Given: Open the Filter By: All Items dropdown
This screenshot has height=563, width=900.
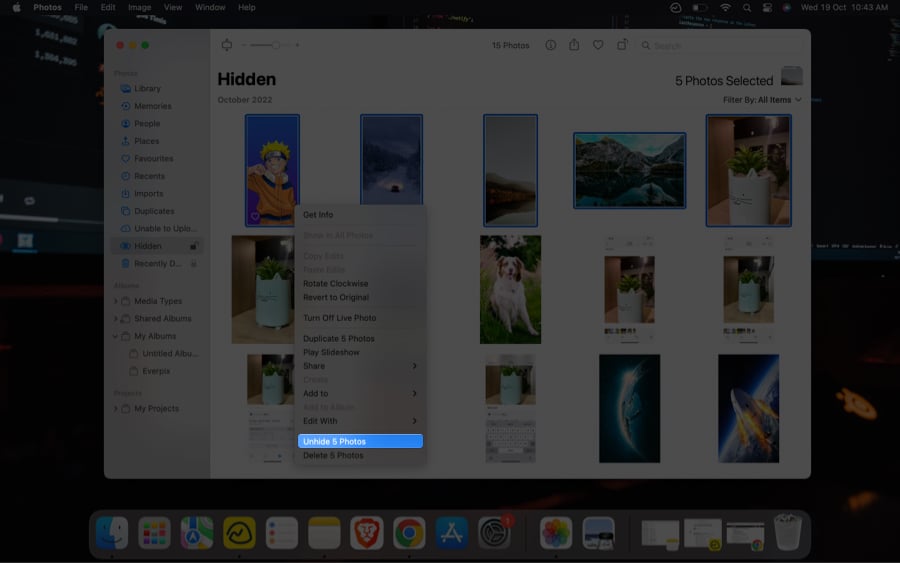Looking at the screenshot, I should (762, 100).
